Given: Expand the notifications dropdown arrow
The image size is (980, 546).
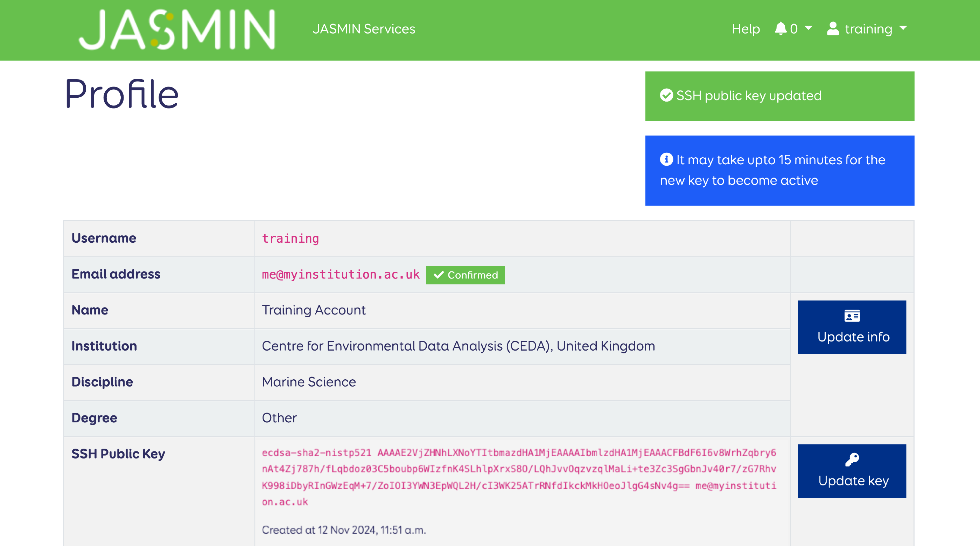Looking at the screenshot, I should click(x=808, y=28).
